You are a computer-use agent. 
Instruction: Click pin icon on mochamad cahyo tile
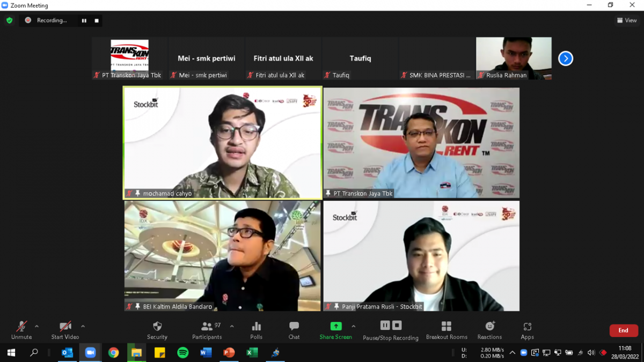[x=138, y=194]
